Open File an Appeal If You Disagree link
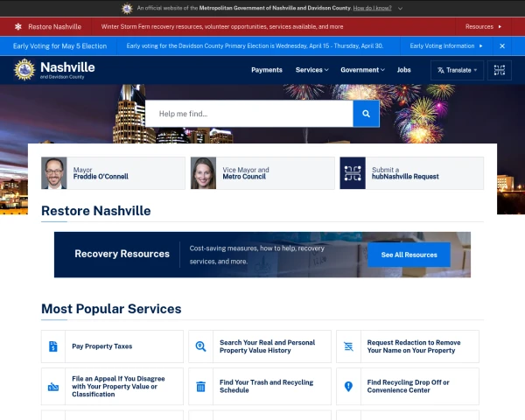Viewport: 525px width, 420px height. [112, 387]
